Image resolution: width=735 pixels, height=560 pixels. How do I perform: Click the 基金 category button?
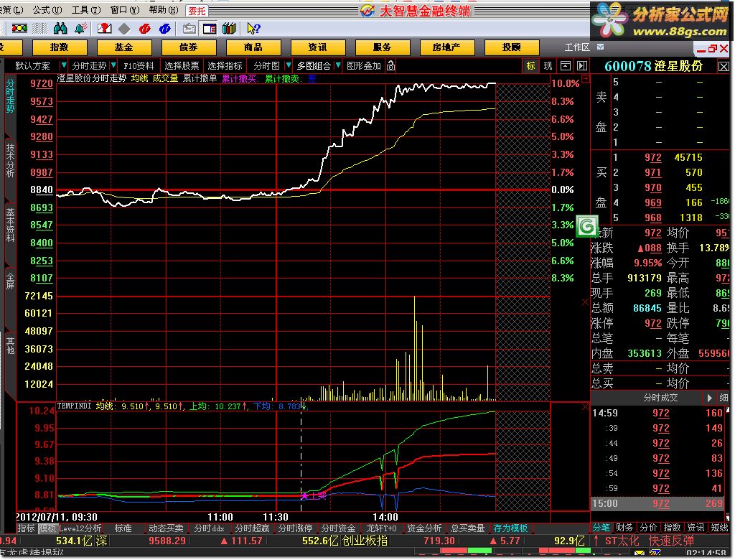click(123, 47)
